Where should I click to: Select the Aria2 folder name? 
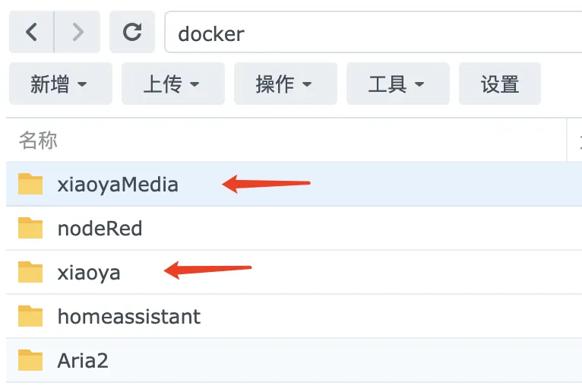pyautogui.click(x=83, y=359)
